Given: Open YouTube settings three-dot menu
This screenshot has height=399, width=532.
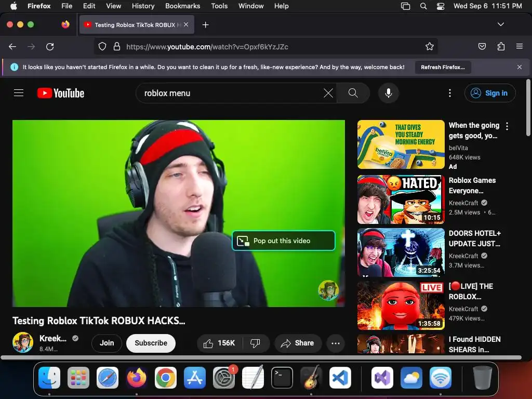Looking at the screenshot, I should point(450,93).
